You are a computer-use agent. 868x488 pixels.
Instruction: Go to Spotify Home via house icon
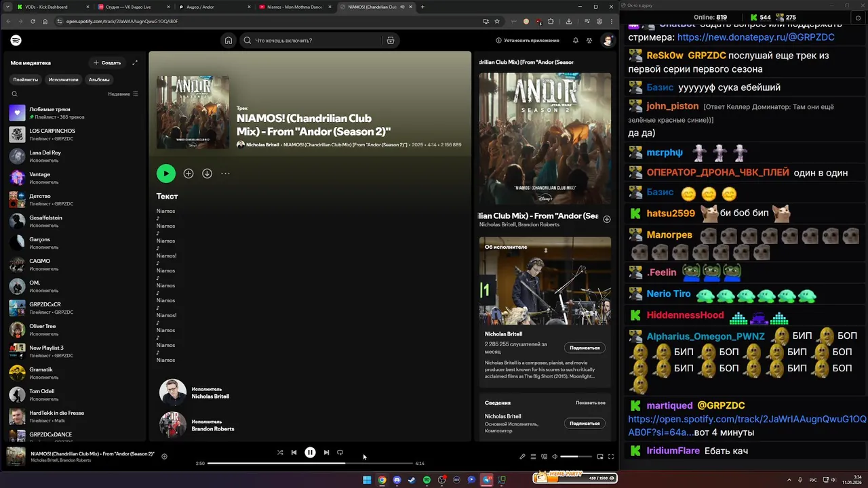point(229,41)
